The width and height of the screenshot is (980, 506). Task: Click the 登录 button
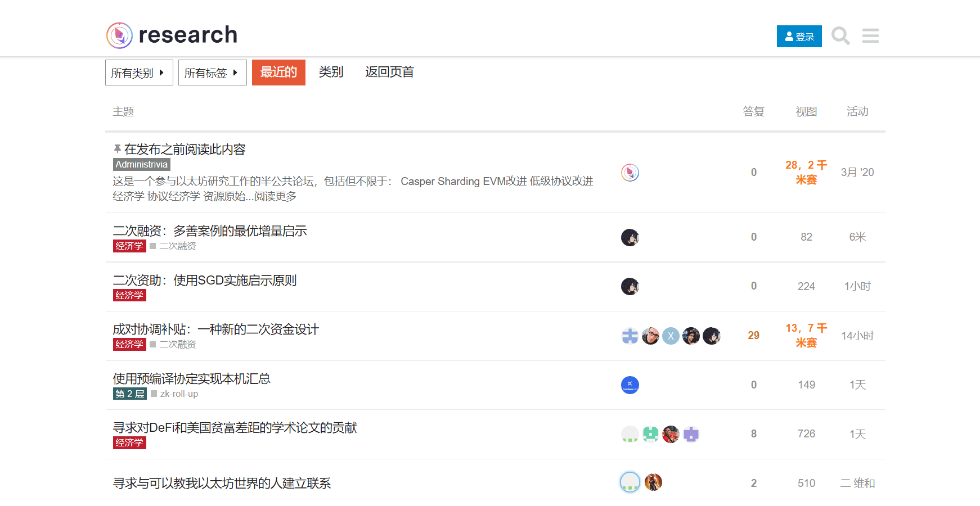pyautogui.click(x=799, y=36)
